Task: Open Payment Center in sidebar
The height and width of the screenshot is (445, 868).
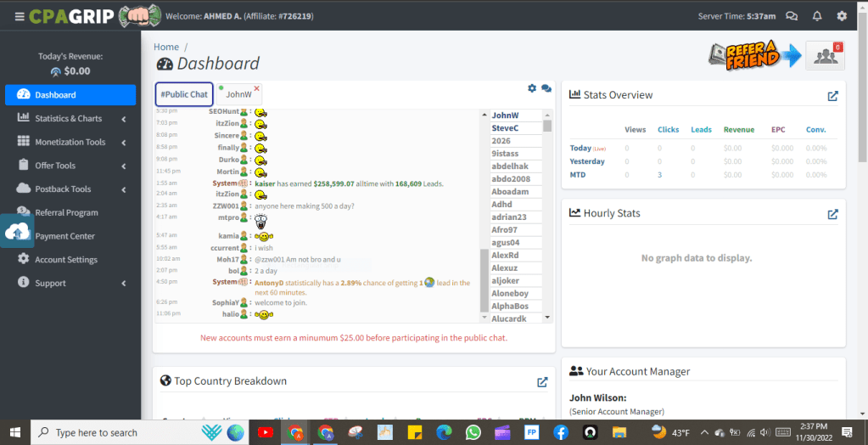Action: tap(64, 236)
